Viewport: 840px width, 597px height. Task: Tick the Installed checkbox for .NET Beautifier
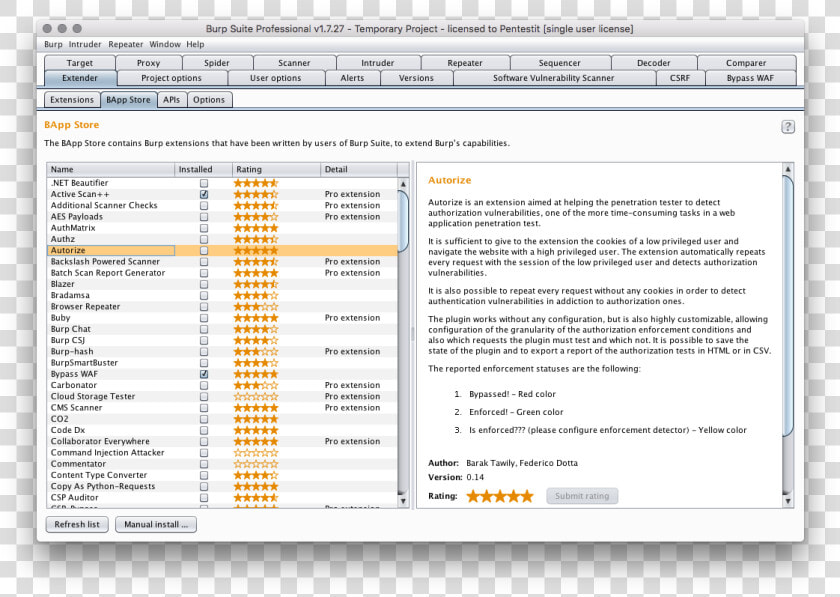point(204,183)
